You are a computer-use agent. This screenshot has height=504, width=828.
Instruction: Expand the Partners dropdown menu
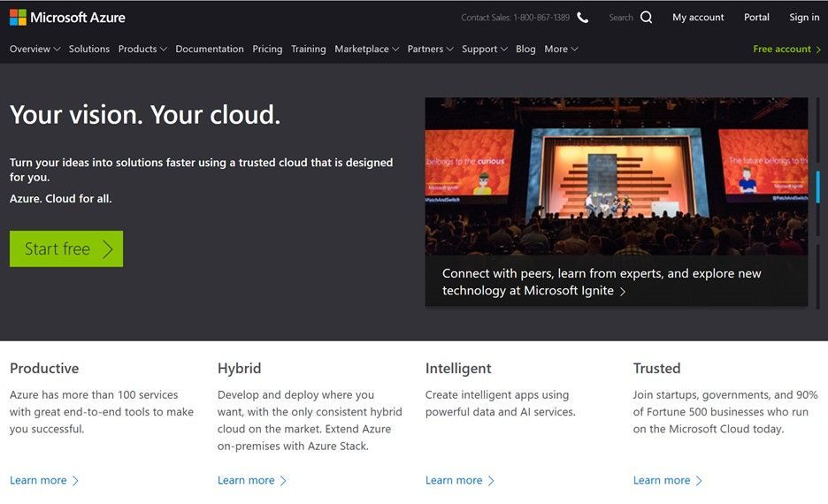[x=431, y=50]
